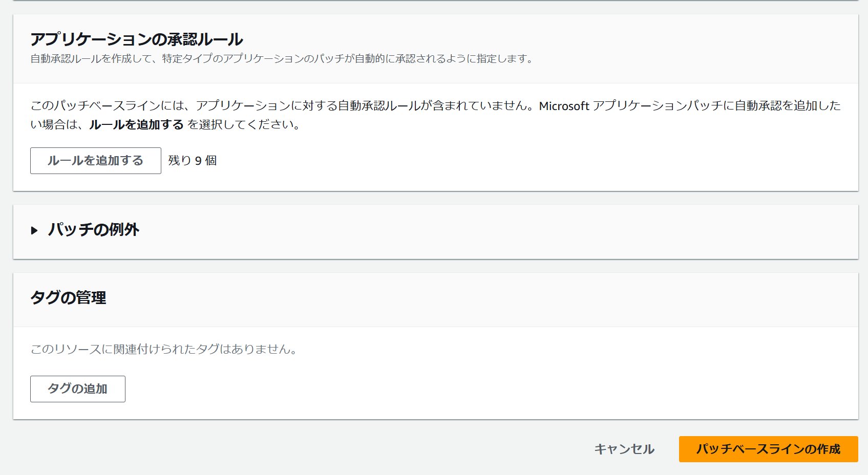Click the タグの管理 heading
The height and width of the screenshot is (475, 868).
click(68, 297)
